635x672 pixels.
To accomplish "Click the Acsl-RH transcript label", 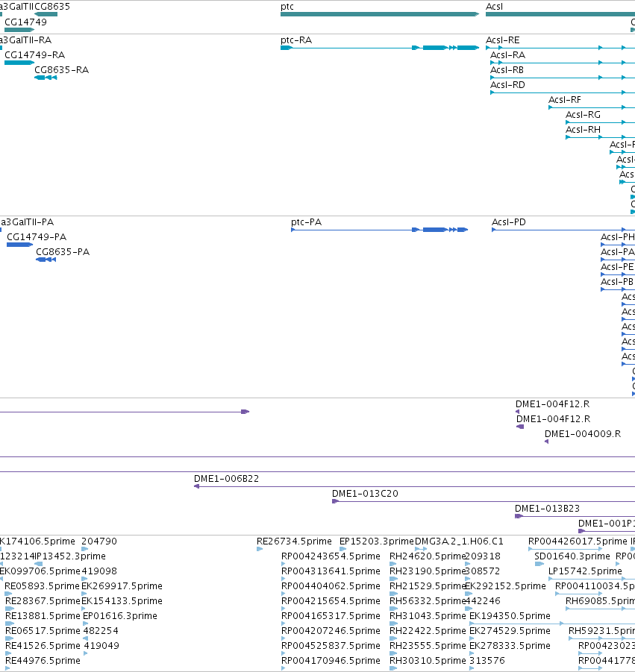I will (583, 131).
